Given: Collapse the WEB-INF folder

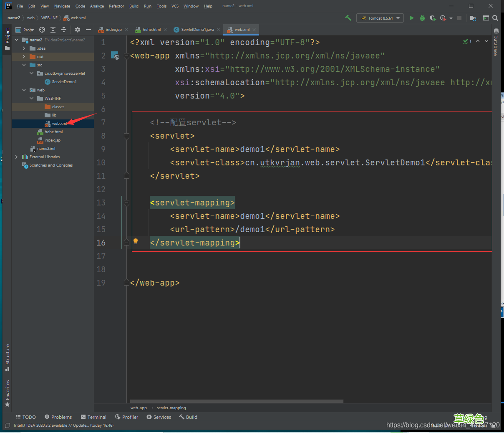Looking at the screenshot, I should coord(32,99).
